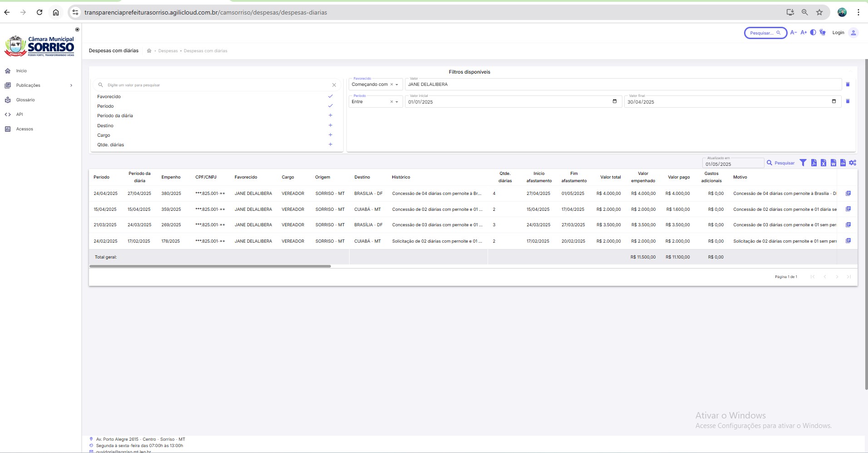The image size is (868, 453).
Task: Export the table to Excel
Action: pos(824,163)
